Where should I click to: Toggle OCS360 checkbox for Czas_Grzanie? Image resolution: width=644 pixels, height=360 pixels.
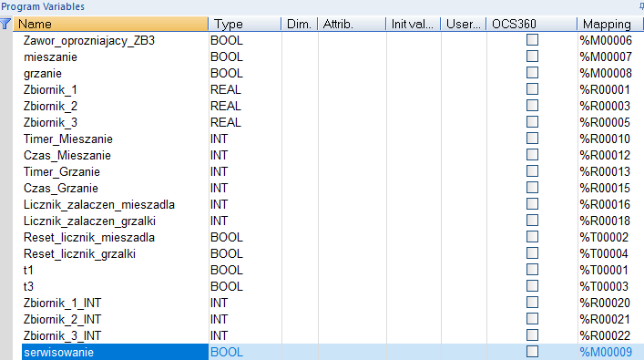coord(532,188)
